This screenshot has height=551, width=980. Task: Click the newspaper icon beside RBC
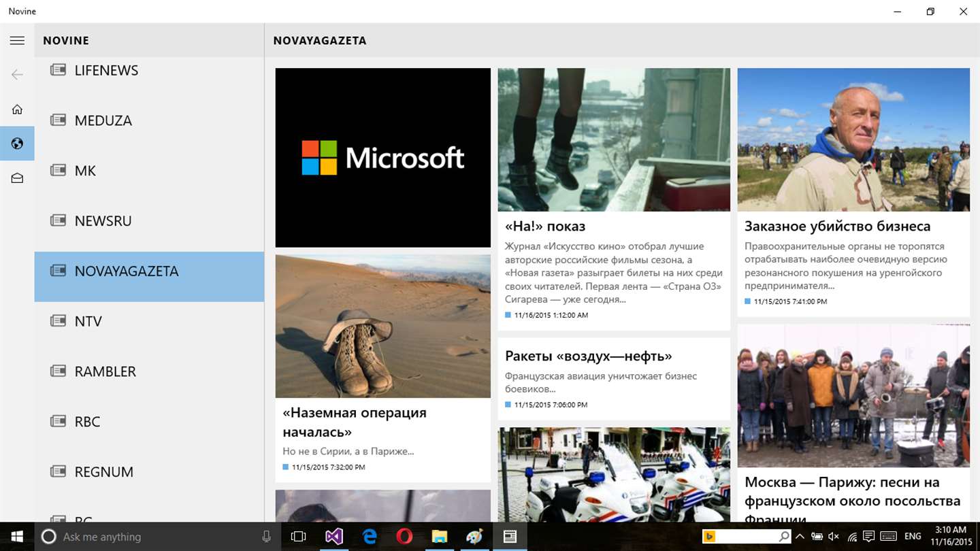pos(58,421)
